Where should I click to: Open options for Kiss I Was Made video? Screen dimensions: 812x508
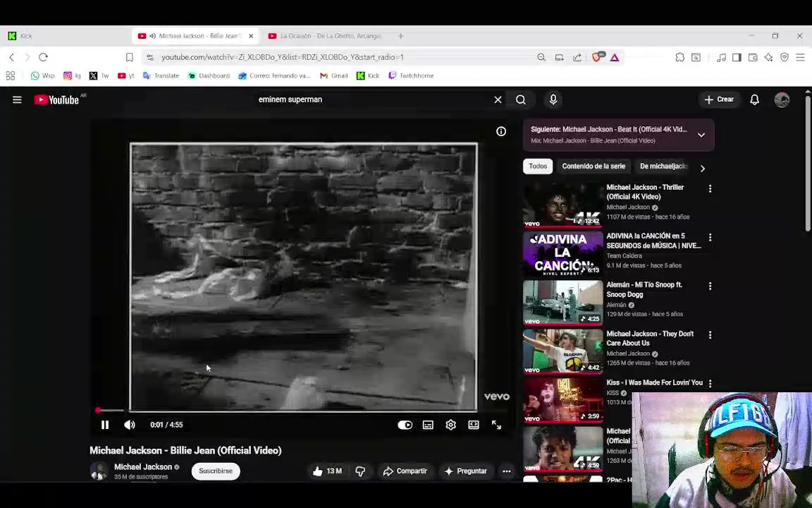click(x=710, y=384)
